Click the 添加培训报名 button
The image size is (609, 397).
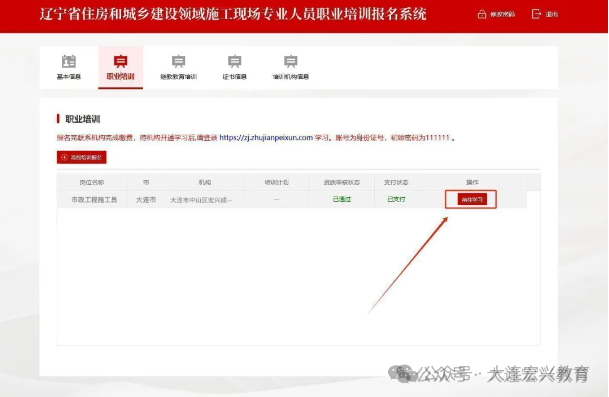click(82, 157)
